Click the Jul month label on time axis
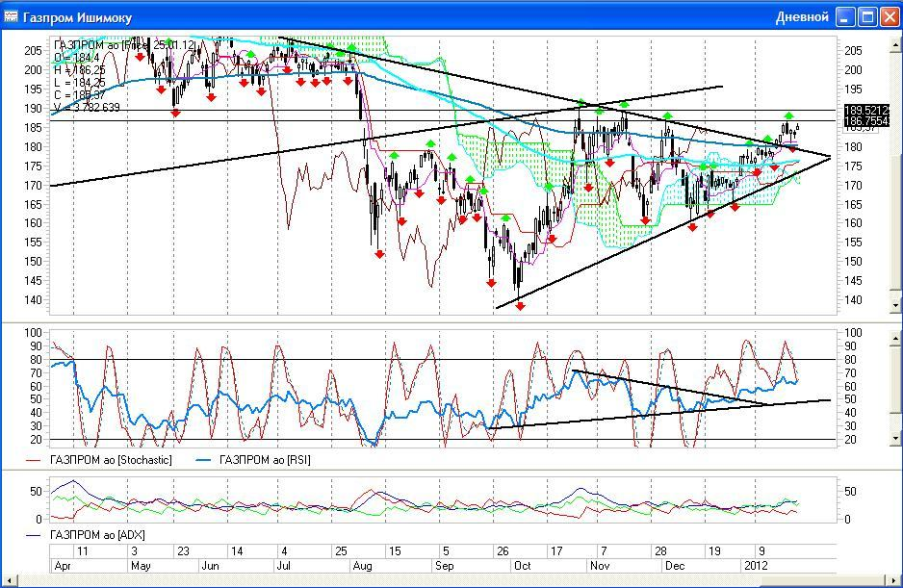Image resolution: width=903 pixels, height=588 pixels. click(284, 566)
